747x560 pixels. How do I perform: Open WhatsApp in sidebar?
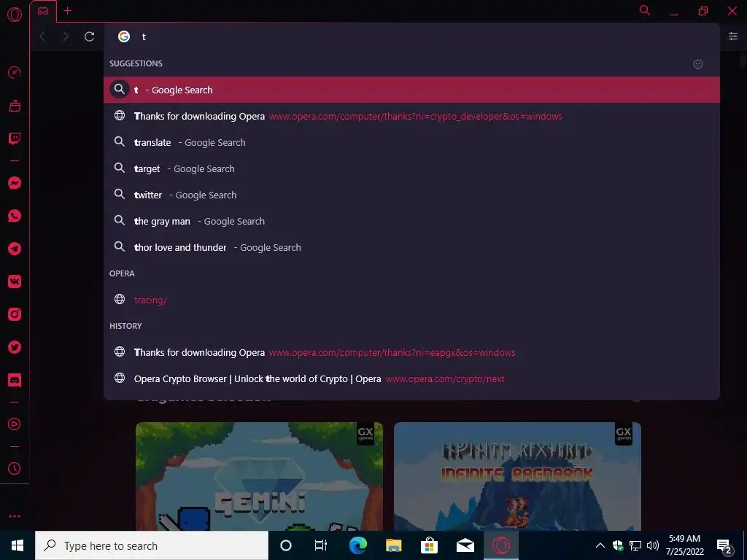(x=15, y=216)
